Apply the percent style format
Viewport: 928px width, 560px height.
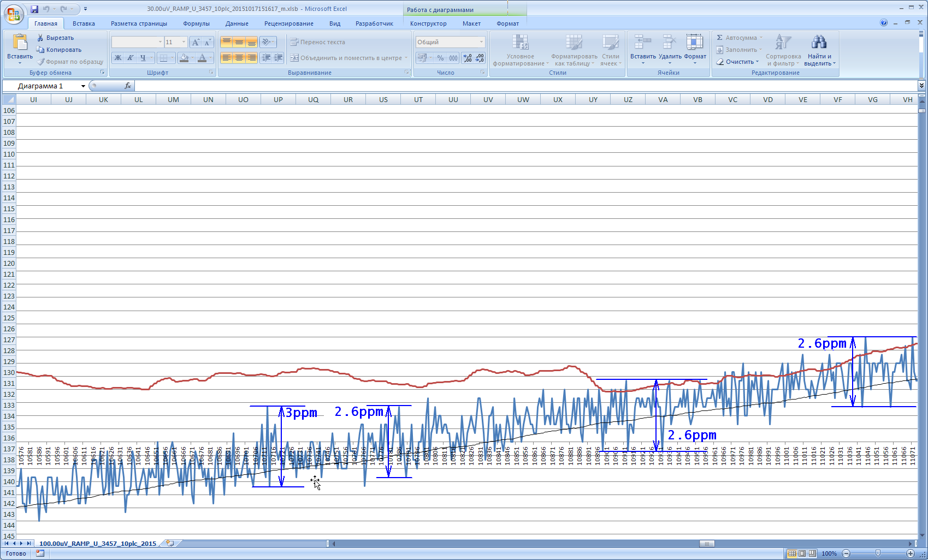441,58
